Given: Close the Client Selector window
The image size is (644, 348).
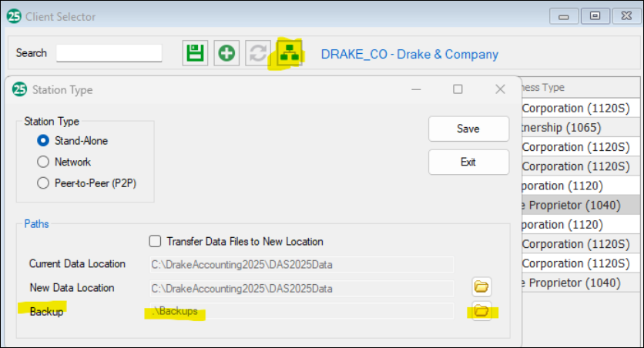Looking at the screenshot, I should tap(626, 16).
